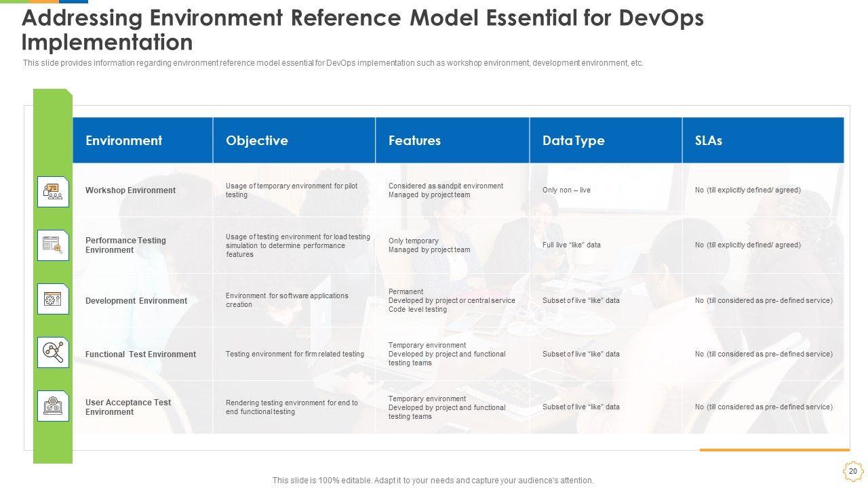This screenshot has width=868, height=488.
Task: Click the 'Full live like data' cell
Action: 571,245
